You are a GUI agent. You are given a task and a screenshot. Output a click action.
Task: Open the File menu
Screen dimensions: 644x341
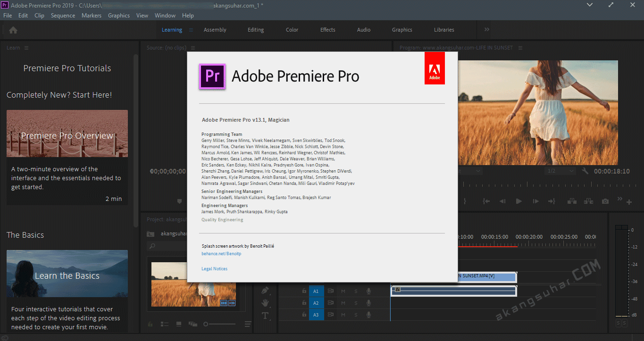pyautogui.click(x=8, y=16)
